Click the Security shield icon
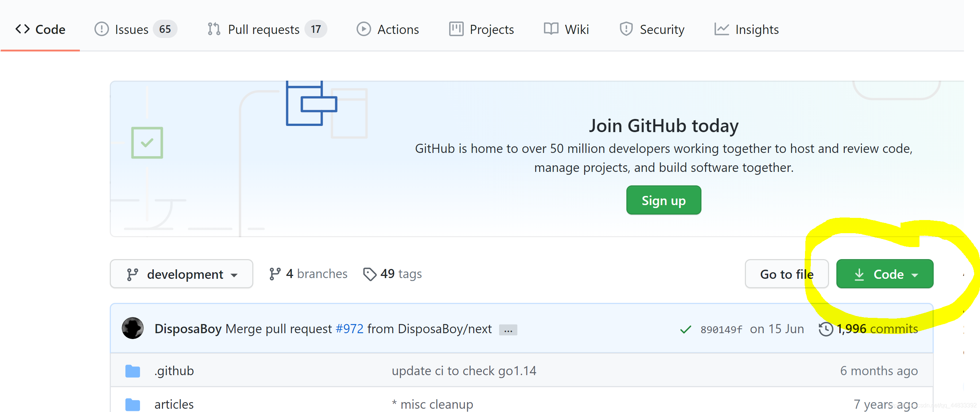 click(x=626, y=29)
